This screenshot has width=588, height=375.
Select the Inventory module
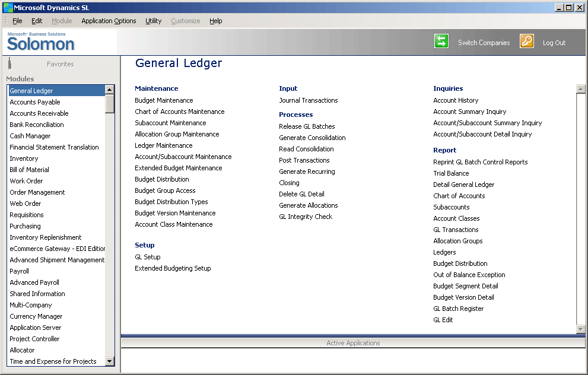click(x=24, y=158)
